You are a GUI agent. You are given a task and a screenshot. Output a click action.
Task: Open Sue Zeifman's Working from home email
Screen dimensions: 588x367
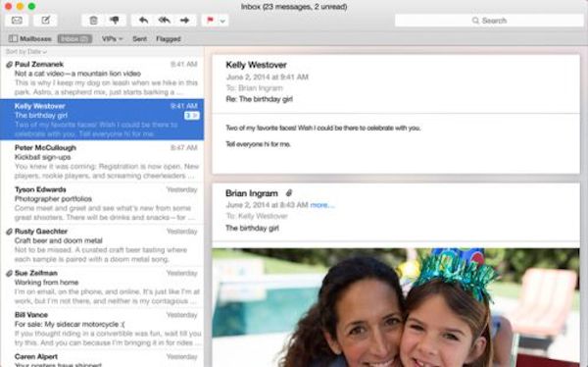coord(102,287)
